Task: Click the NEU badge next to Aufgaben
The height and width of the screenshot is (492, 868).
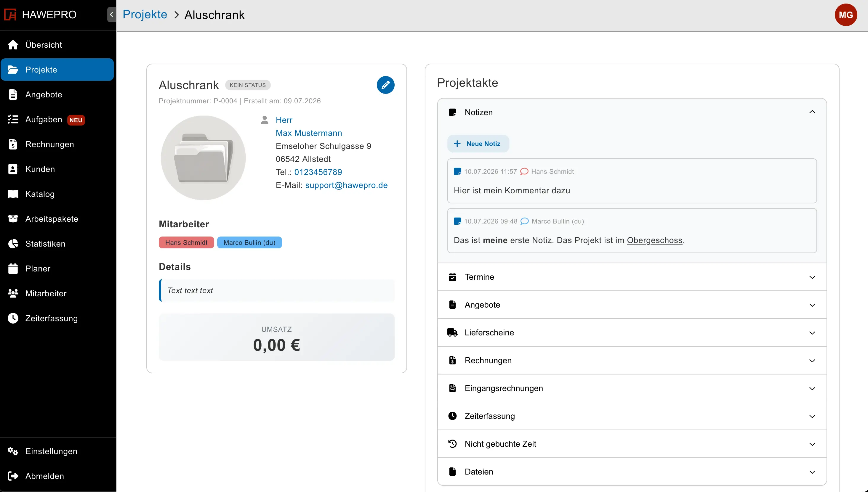Action: tap(76, 120)
